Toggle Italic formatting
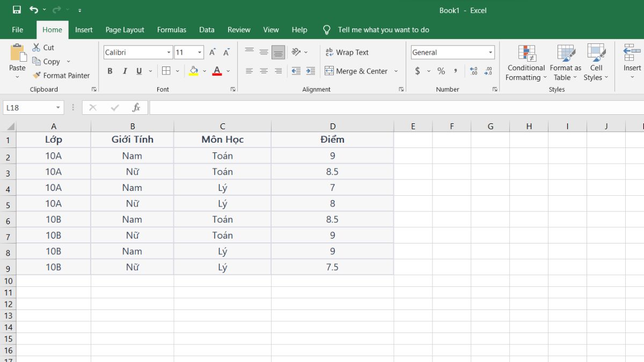 (125, 71)
